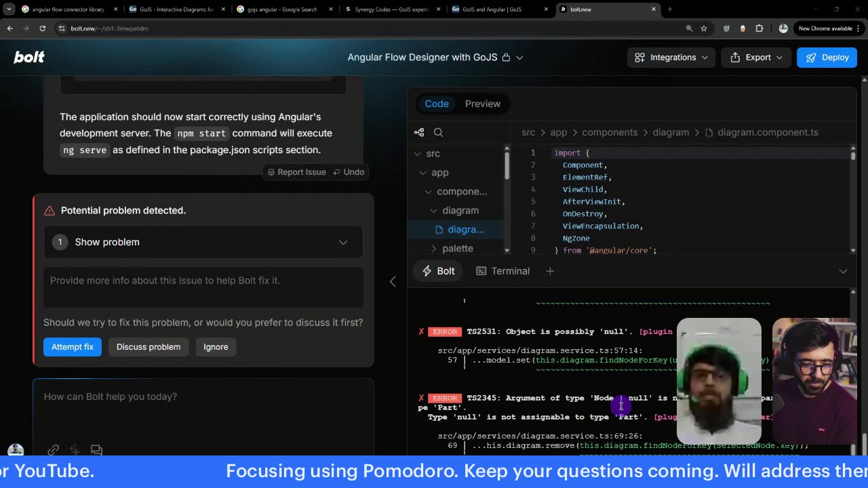This screenshot has width=868, height=488.
Task: Switch to the Synergy Codes GoJS experts tab
Action: pyautogui.click(x=391, y=9)
